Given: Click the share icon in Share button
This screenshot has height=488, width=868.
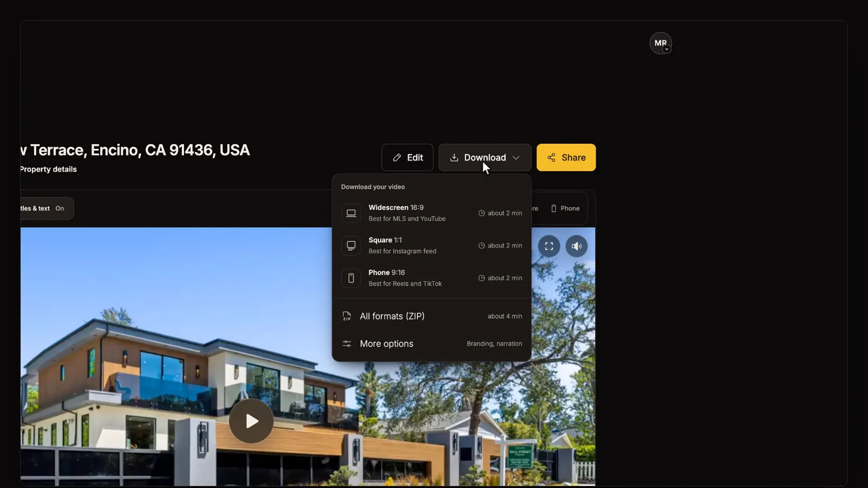Looking at the screenshot, I should (551, 158).
